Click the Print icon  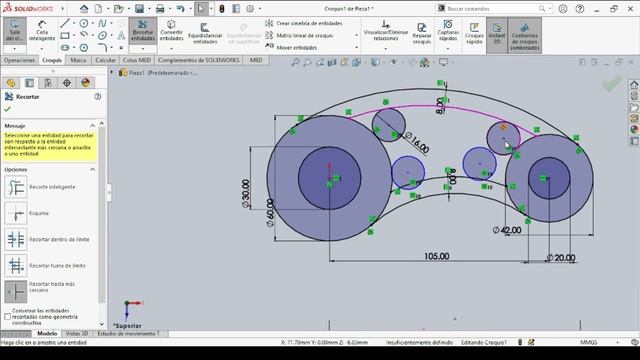[x=160, y=9]
